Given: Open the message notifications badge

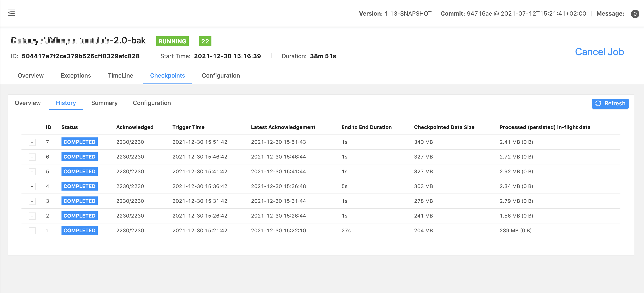Looking at the screenshot, I should (635, 14).
